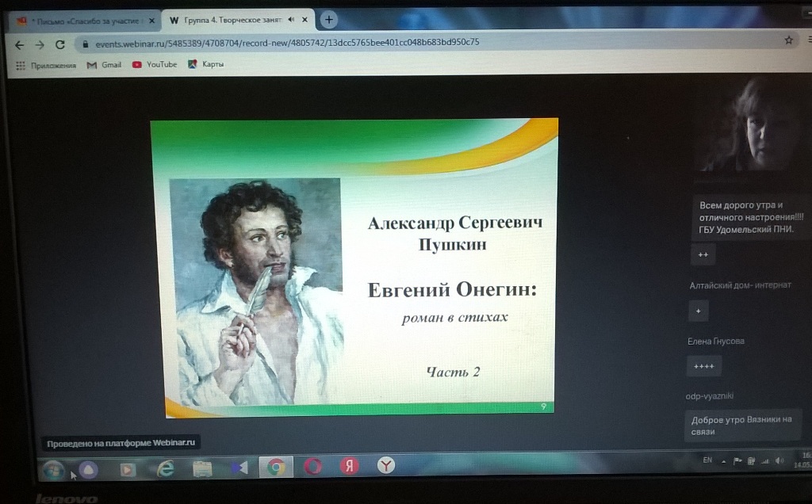The width and height of the screenshot is (812, 504).
Task: Select chat name 'Алтайский дом- интернат'
Action: pyautogui.click(x=740, y=285)
